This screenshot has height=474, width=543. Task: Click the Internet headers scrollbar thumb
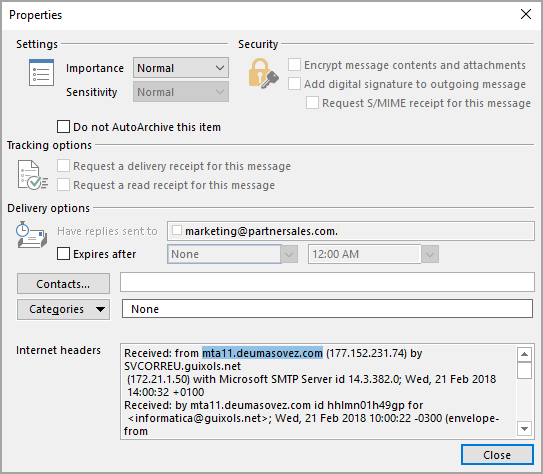(x=524, y=370)
